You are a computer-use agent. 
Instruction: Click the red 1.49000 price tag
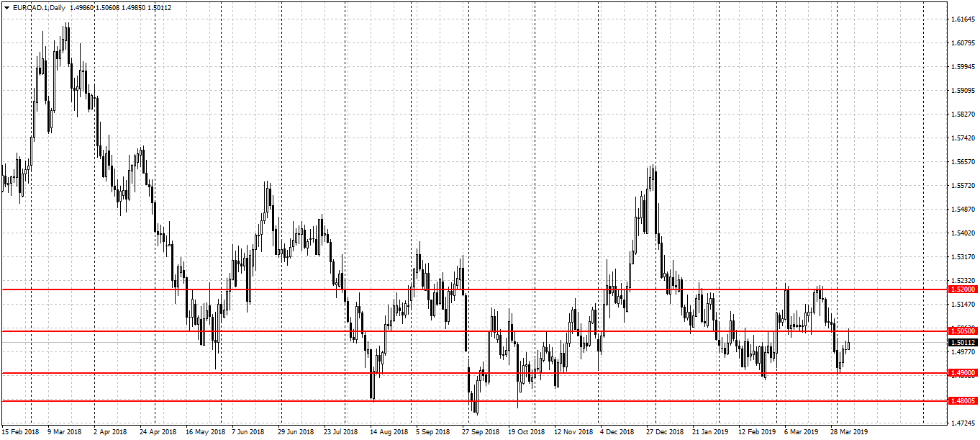(x=963, y=373)
